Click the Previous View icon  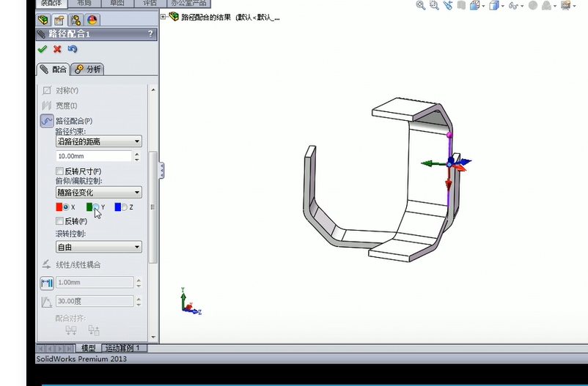pos(448,5)
